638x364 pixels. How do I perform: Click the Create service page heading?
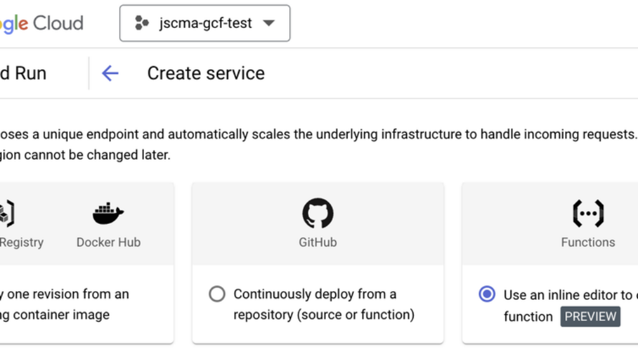(206, 73)
